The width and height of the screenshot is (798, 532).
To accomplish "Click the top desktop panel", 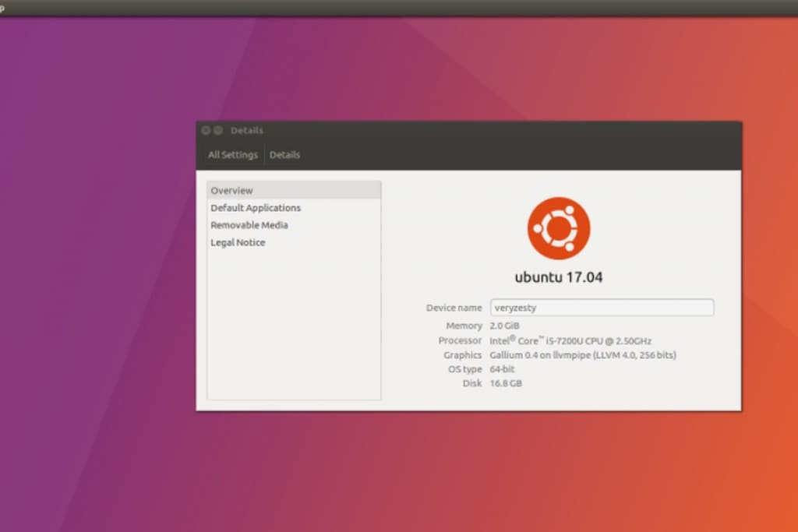I will 399,6.
